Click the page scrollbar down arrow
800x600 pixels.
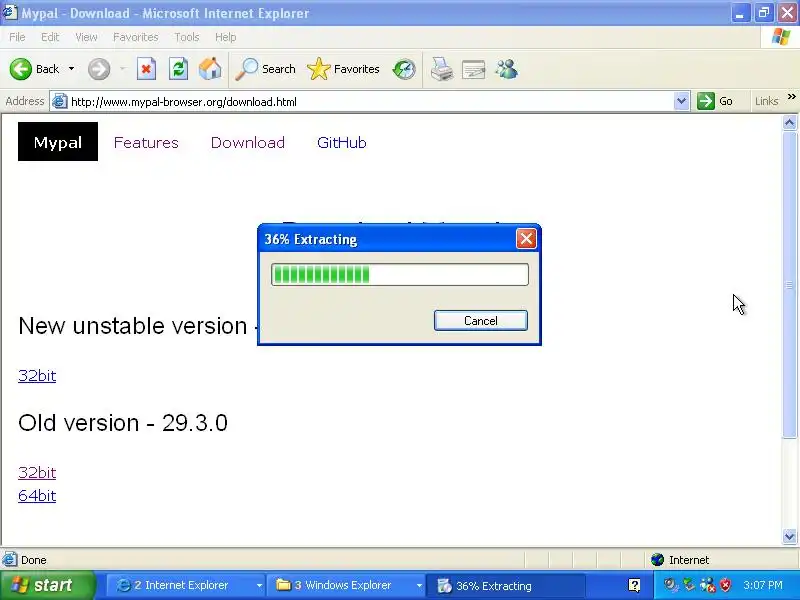789,536
